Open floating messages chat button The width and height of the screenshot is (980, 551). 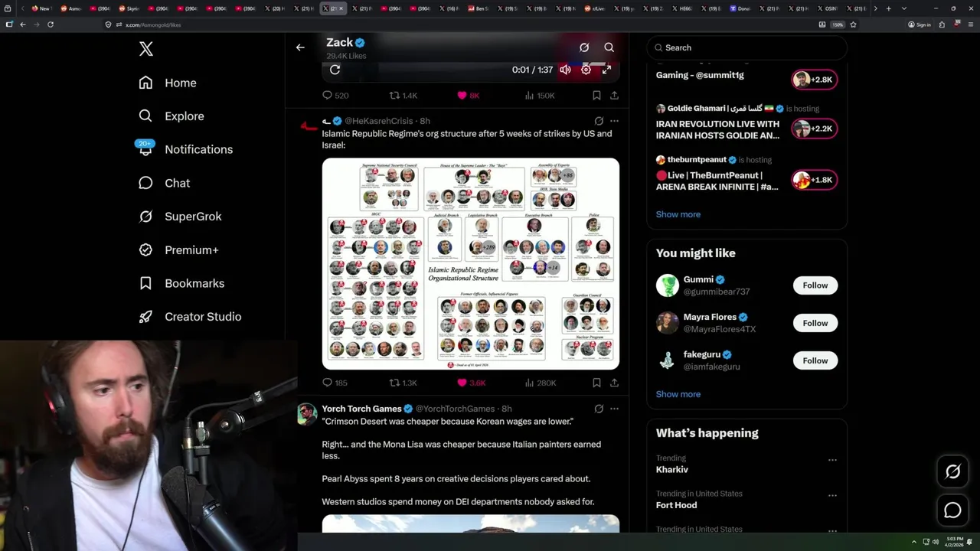click(x=952, y=510)
